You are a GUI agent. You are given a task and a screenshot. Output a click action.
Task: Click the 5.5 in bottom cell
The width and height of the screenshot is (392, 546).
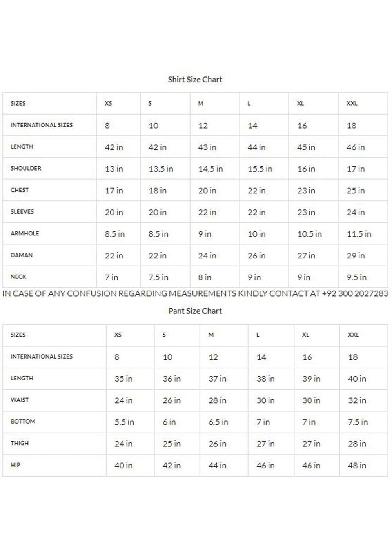124,422
